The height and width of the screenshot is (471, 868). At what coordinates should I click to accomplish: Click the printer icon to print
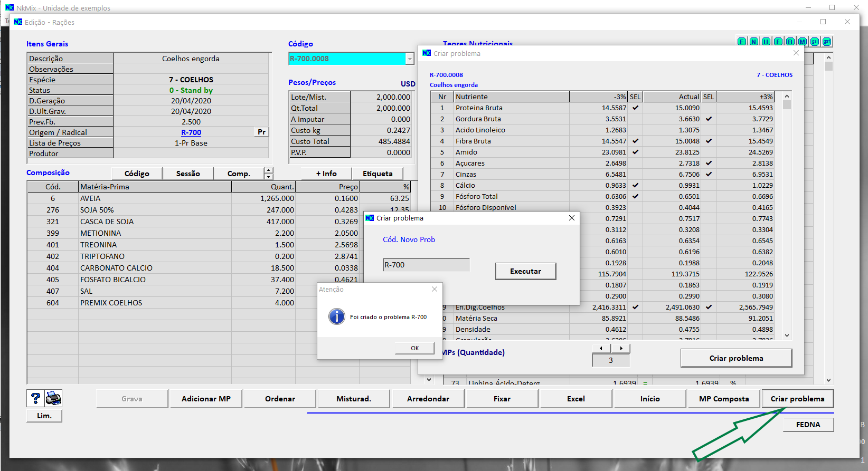(x=53, y=398)
